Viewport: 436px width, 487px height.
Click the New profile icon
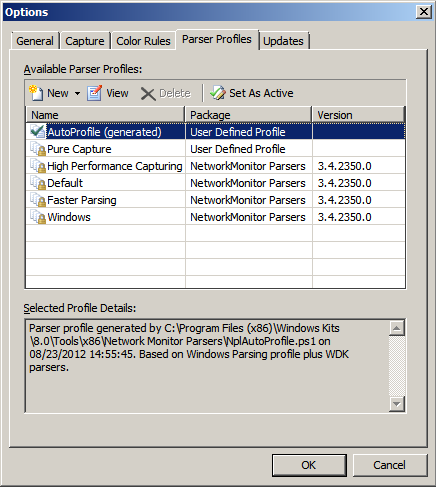pyautogui.click(x=36, y=93)
